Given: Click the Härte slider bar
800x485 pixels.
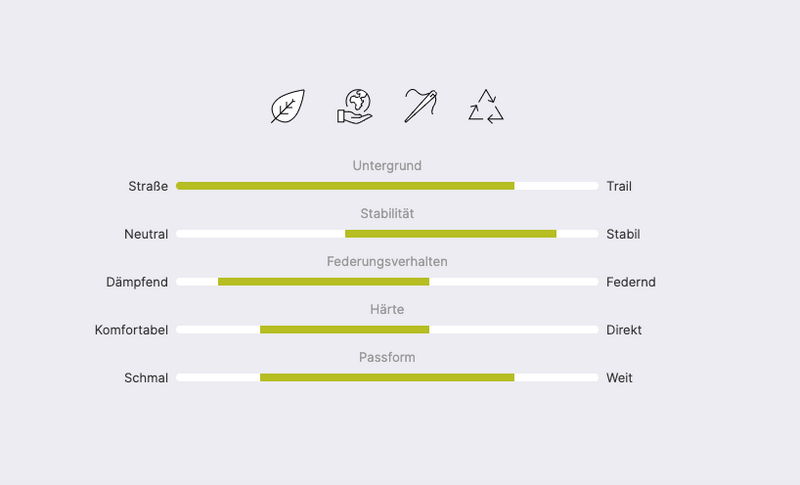Looking at the screenshot, I should 387,330.
